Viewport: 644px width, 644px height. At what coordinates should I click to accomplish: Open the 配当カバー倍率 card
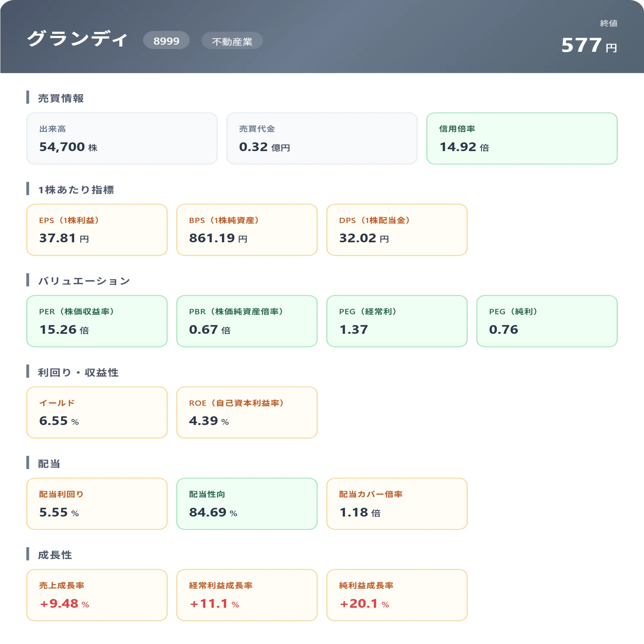tap(397, 503)
